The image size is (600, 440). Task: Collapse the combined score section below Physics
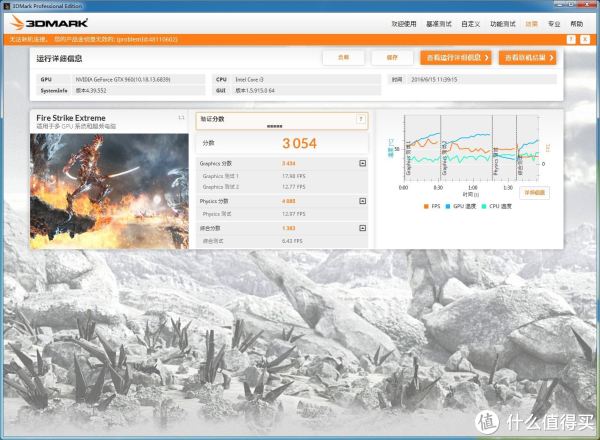362,228
